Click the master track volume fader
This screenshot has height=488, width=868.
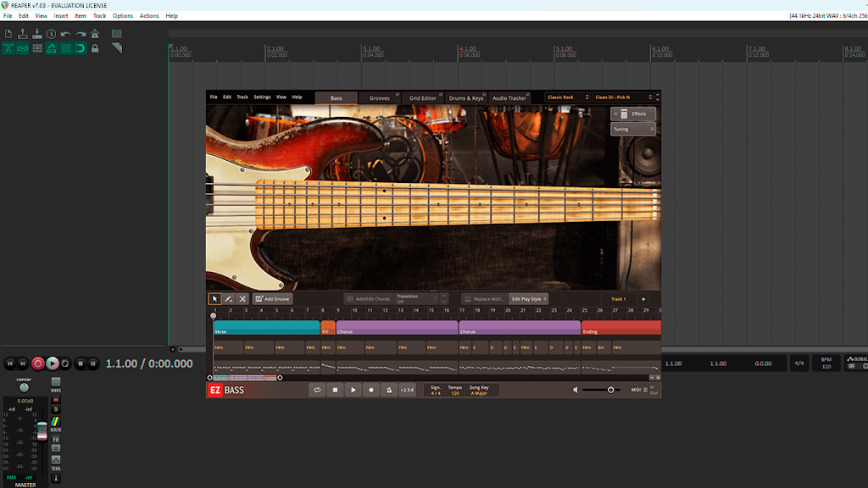click(42, 431)
